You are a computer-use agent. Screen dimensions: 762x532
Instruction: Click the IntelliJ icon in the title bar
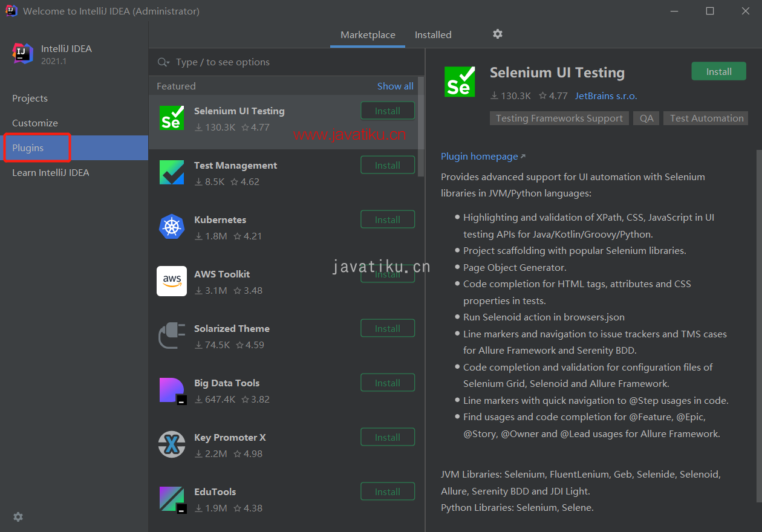click(x=11, y=11)
